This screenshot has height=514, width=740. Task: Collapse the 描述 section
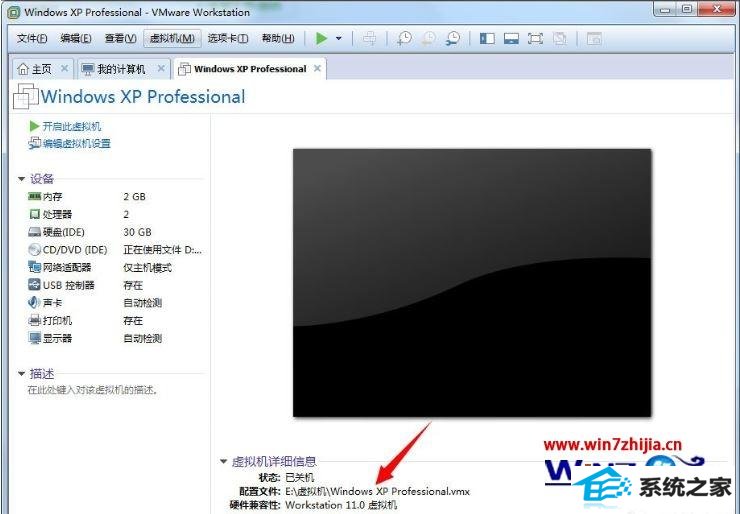coord(21,374)
